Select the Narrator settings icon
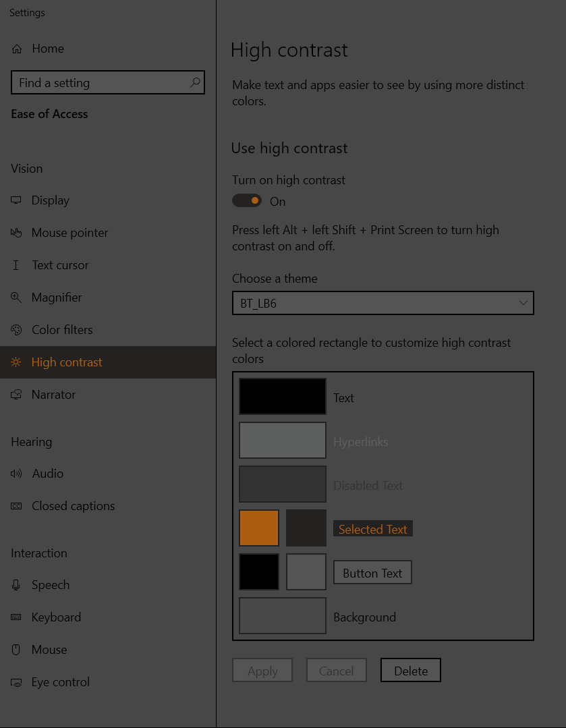 pos(16,395)
